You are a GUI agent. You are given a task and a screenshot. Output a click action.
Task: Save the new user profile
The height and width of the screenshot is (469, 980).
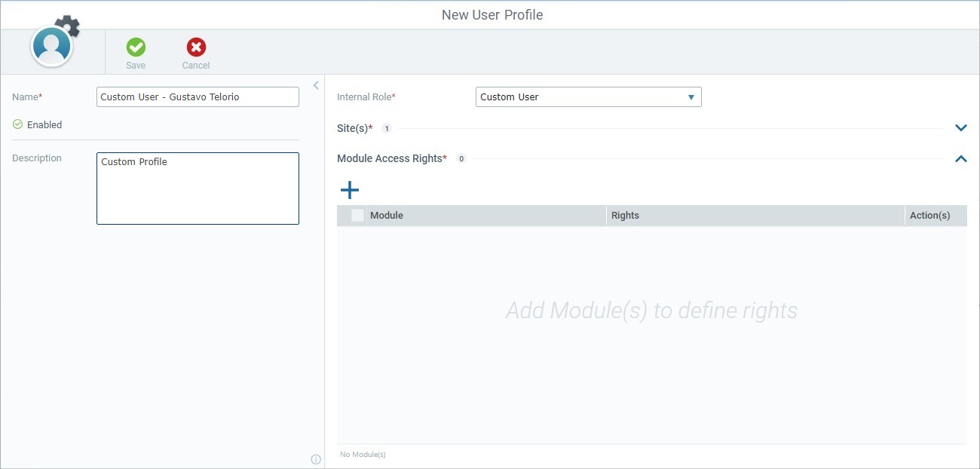[x=136, y=53]
